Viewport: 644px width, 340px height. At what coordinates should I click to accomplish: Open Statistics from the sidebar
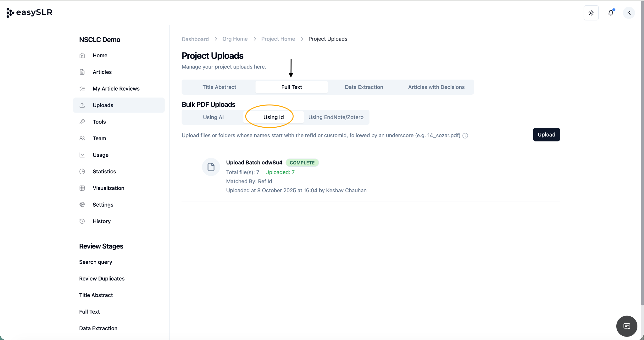coord(104,171)
